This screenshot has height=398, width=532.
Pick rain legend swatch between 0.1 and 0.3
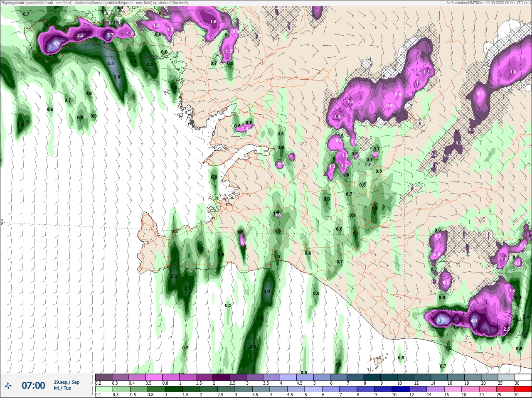[104, 389]
